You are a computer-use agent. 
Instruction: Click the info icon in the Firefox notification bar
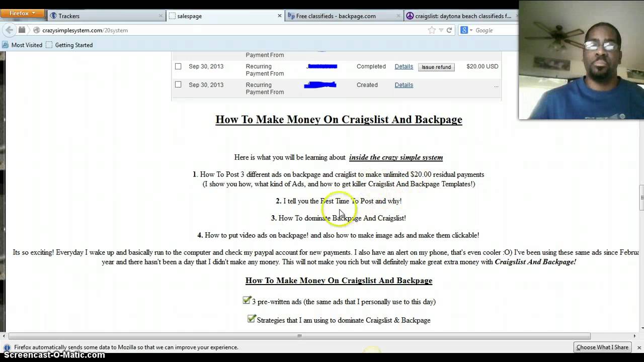7,347
